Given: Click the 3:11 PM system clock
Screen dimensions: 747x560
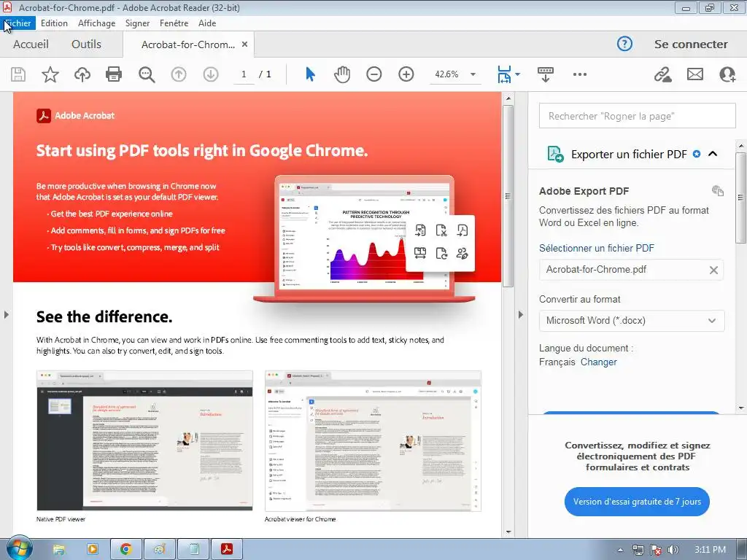Looking at the screenshot, I should (710, 550).
